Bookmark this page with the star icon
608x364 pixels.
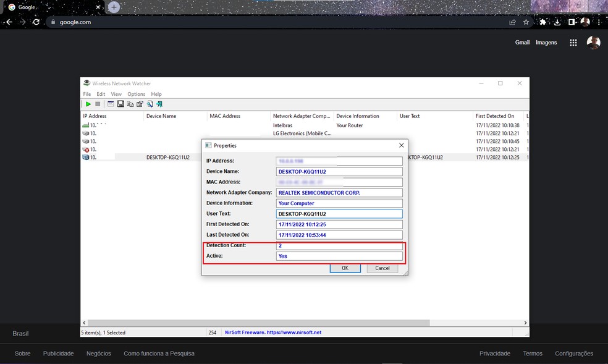tap(526, 22)
